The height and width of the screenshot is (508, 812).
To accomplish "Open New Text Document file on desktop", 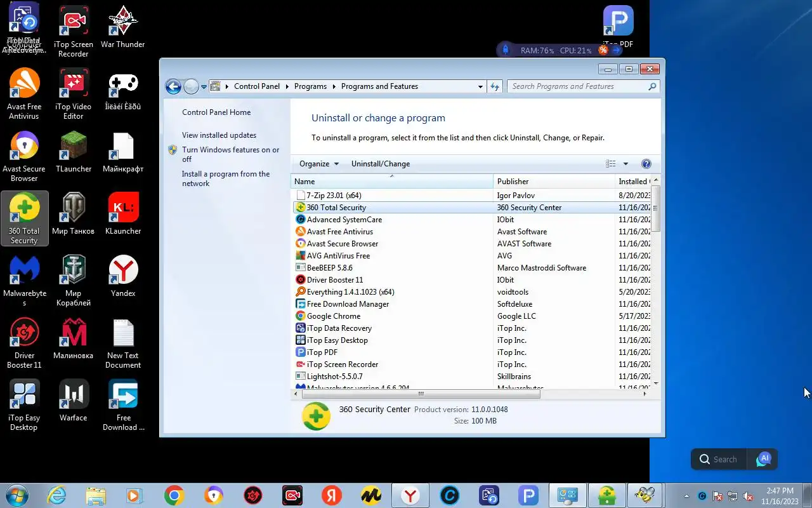I will click(x=123, y=343).
